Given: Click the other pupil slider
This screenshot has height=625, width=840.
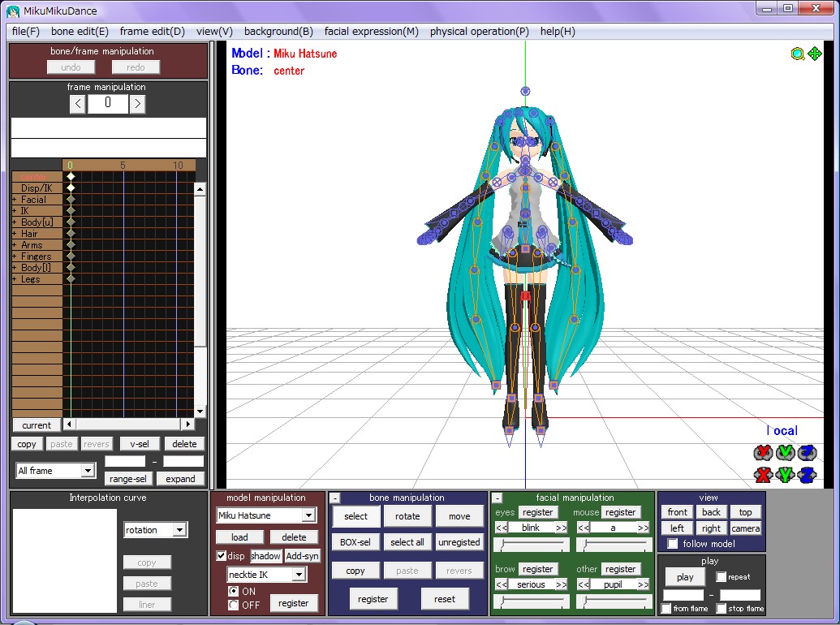Looking at the screenshot, I should pos(614,601).
